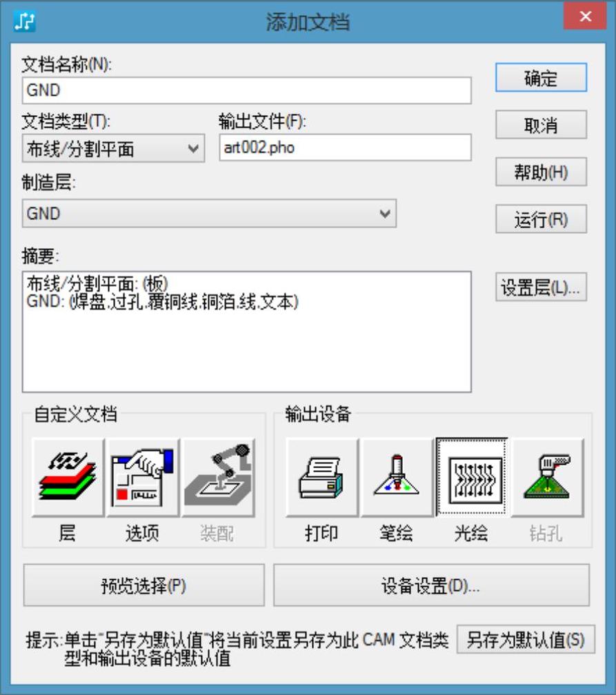Click the output file field art002.pho
The height and width of the screenshot is (695, 616).
point(345,148)
